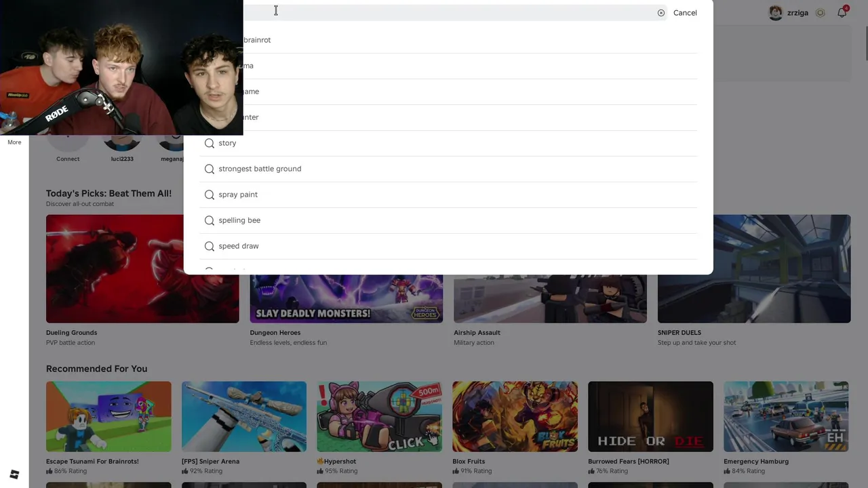
Task: Click the magnifier icon beside 'strongest battle ground'
Action: pyautogui.click(x=210, y=169)
